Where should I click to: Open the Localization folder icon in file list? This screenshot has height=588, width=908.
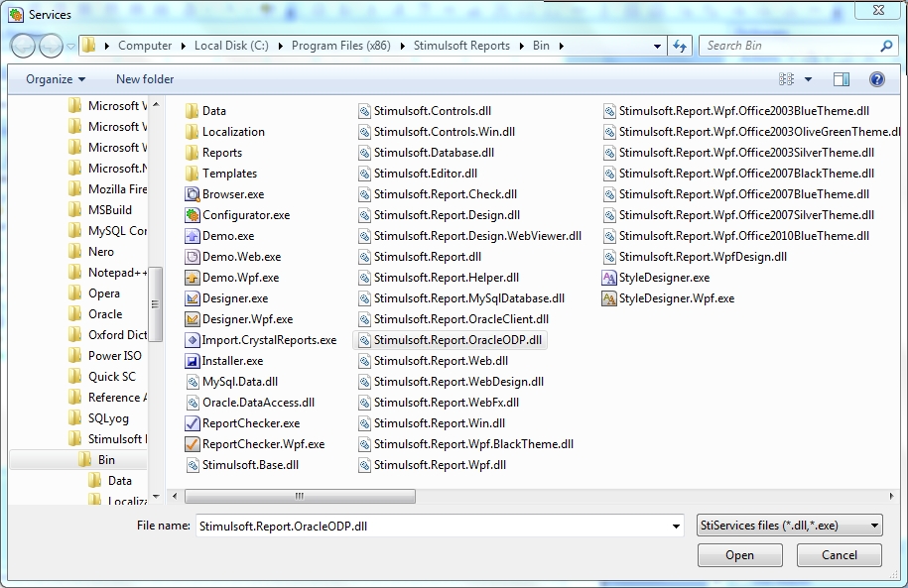point(192,132)
